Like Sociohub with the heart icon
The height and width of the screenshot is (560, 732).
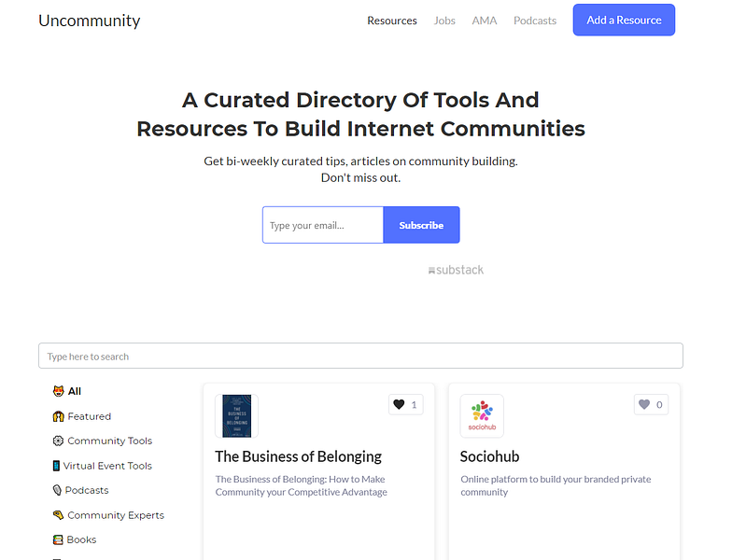pyautogui.click(x=644, y=404)
